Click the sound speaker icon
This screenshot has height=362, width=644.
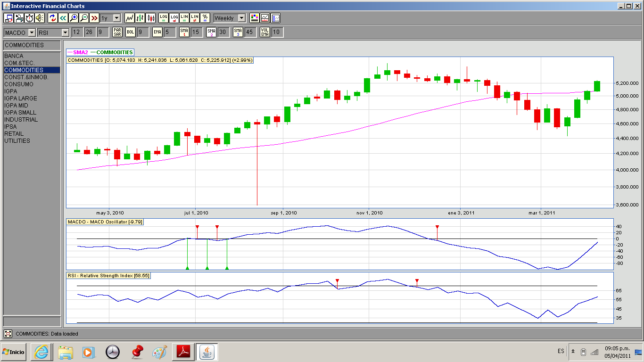point(40,18)
